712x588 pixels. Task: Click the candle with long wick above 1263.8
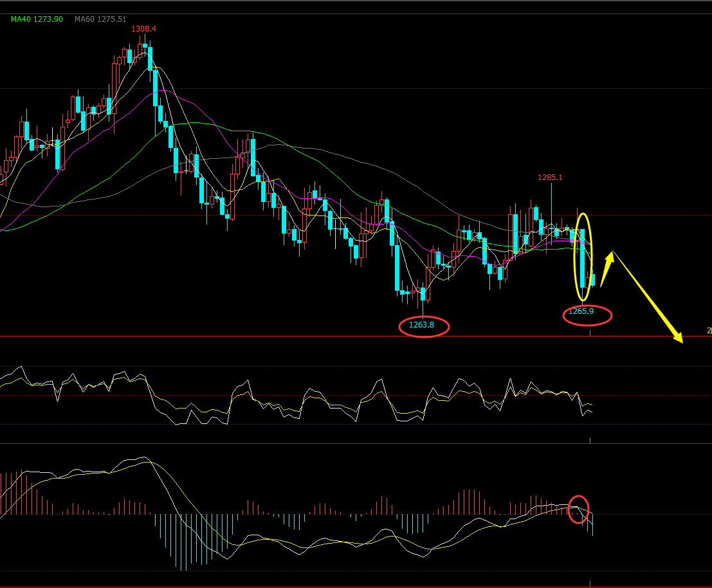[423, 294]
